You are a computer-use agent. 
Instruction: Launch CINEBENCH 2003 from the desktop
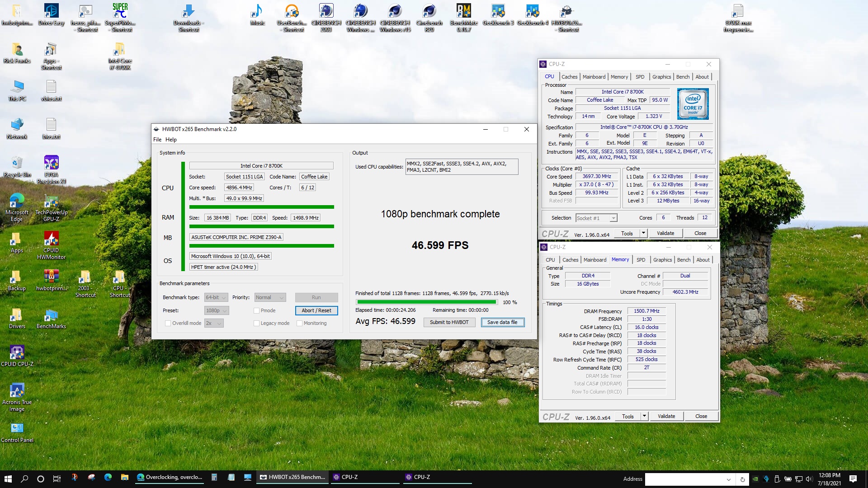[326, 17]
